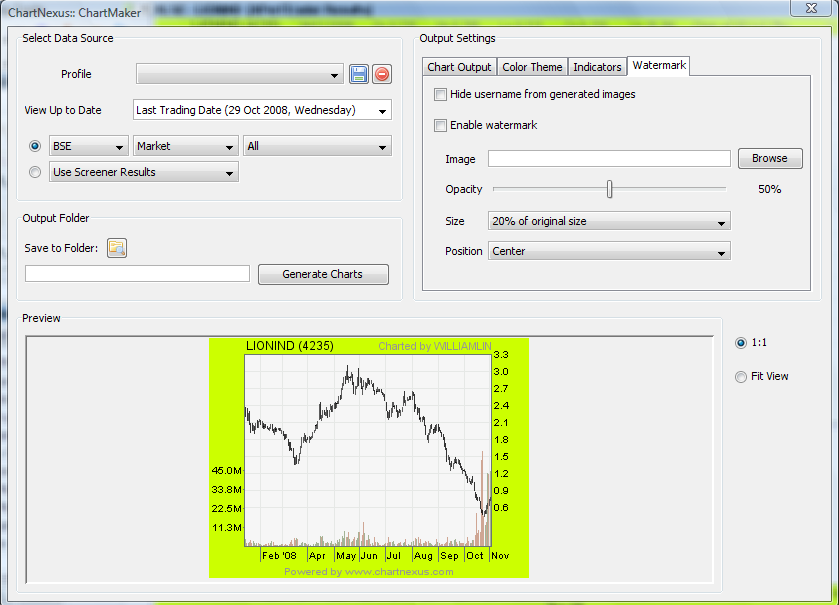The width and height of the screenshot is (839, 605).
Task: Open the BSE exchange dropdown
Action: [88, 146]
